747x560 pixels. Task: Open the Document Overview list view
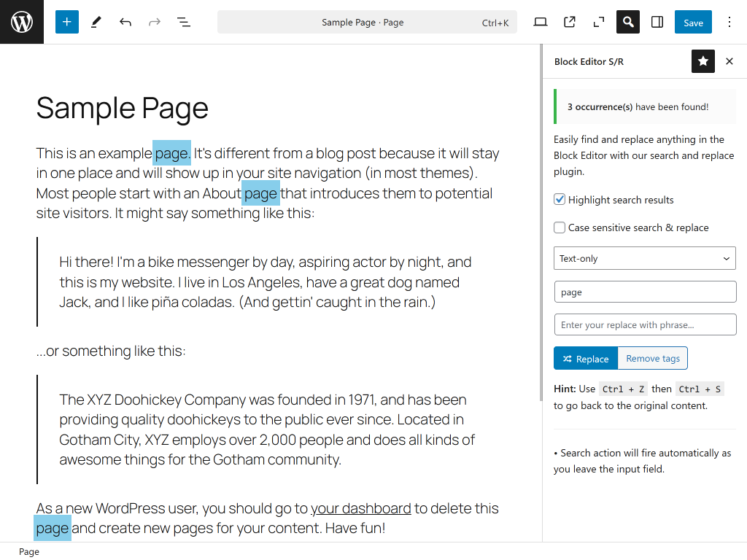click(x=184, y=22)
